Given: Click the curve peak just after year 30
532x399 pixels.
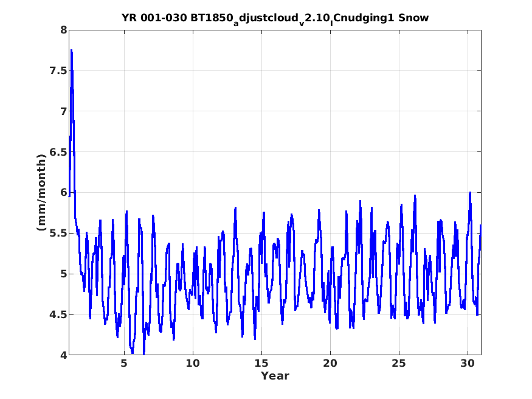Looking at the screenshot, I should [470, 193].
